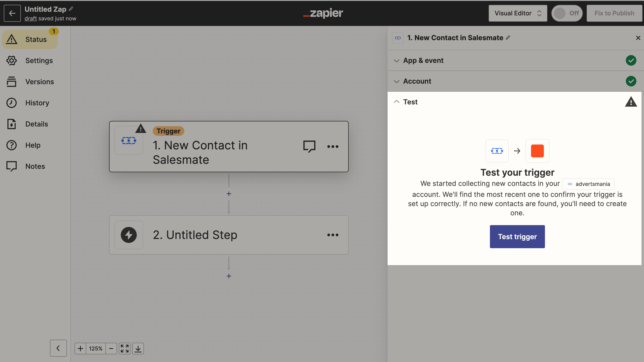Click the lightning bolt icon on step 2
Image resolution: width=644 pixels, height=362 pixels.
[128, 235]
